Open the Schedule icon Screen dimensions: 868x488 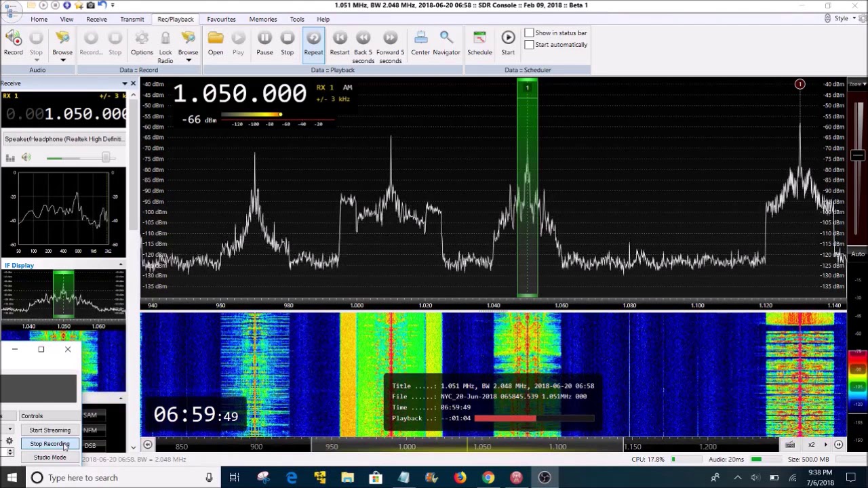(x=479, y=39)
